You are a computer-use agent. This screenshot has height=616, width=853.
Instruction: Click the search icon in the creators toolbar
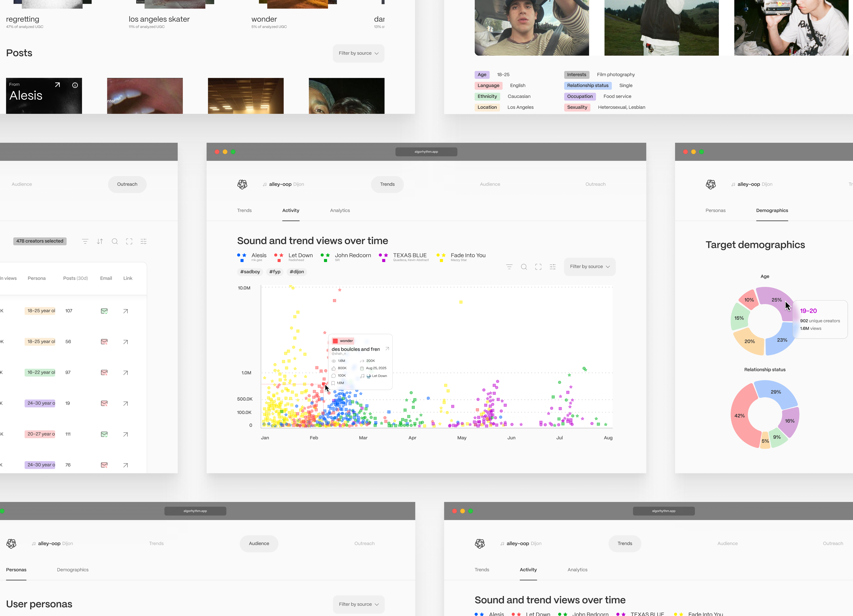coord(115,241)
